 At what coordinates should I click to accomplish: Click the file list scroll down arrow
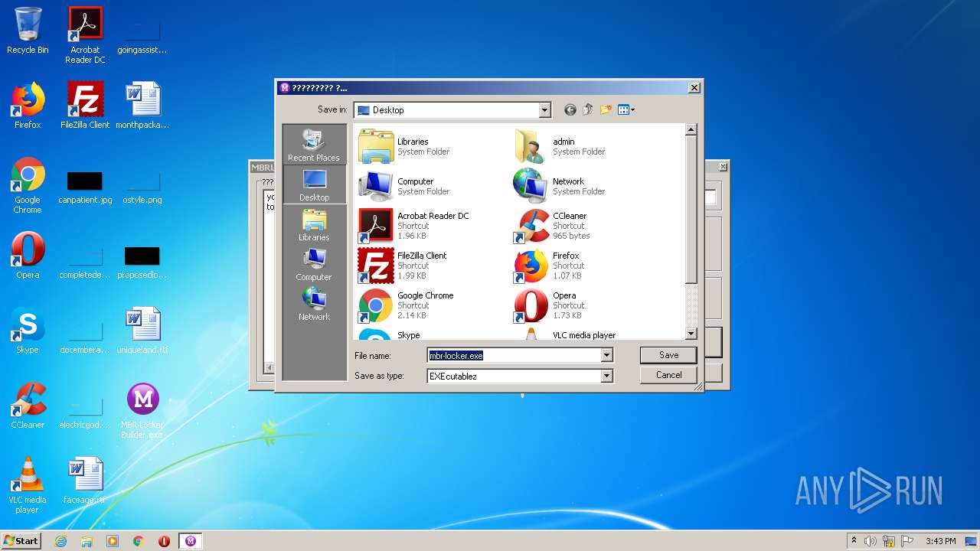tap(691, 334)
